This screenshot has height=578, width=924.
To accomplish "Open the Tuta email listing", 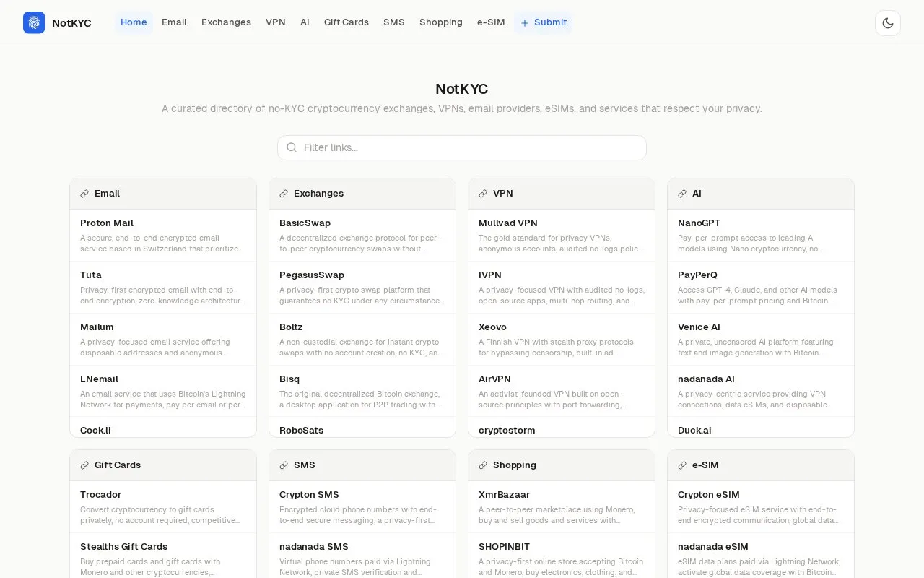I will (163, 288).
